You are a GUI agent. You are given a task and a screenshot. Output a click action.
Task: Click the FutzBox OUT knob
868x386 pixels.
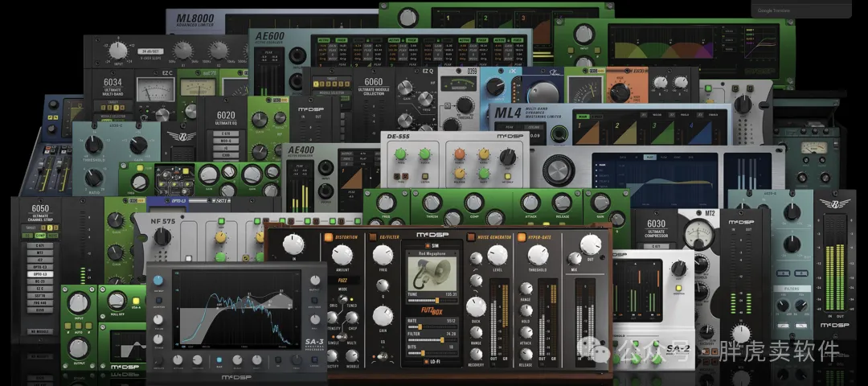coord(591,244)
